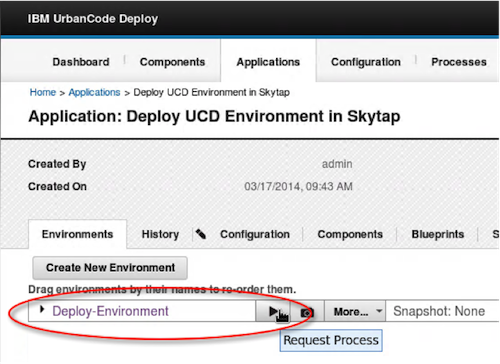Click the Home breadcrumb link
The width and height of the screenshot is (500, 364).
(x=43, y=92)
